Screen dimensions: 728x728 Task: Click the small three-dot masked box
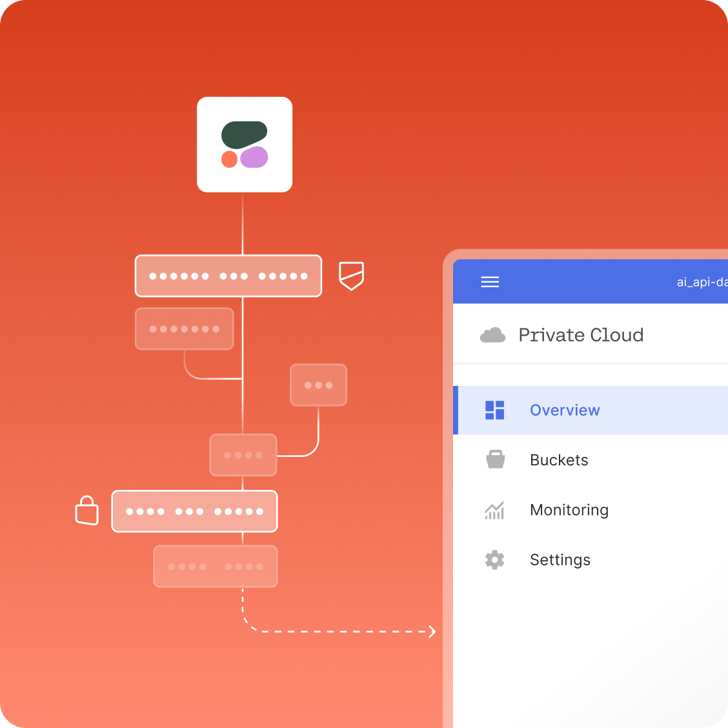point(319,385)
